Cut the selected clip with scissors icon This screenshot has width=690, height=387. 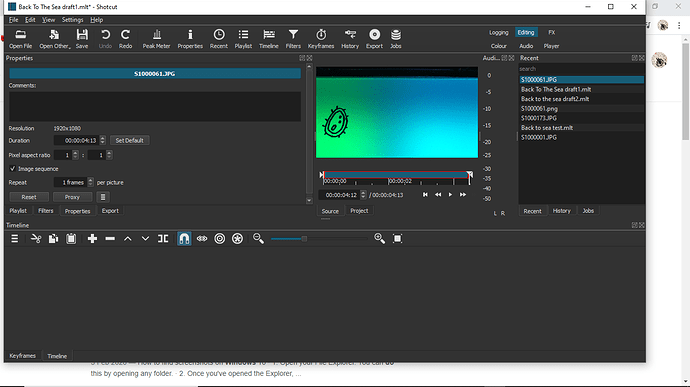(x=36, y=239)
